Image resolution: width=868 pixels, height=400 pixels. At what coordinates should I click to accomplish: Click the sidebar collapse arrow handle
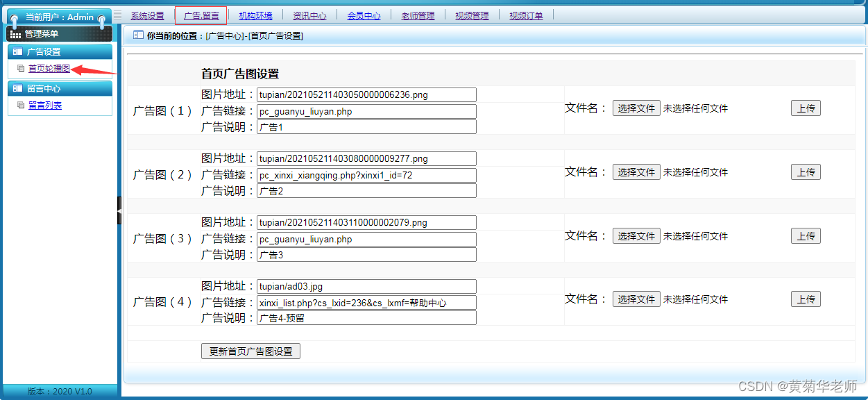point(119,210)
